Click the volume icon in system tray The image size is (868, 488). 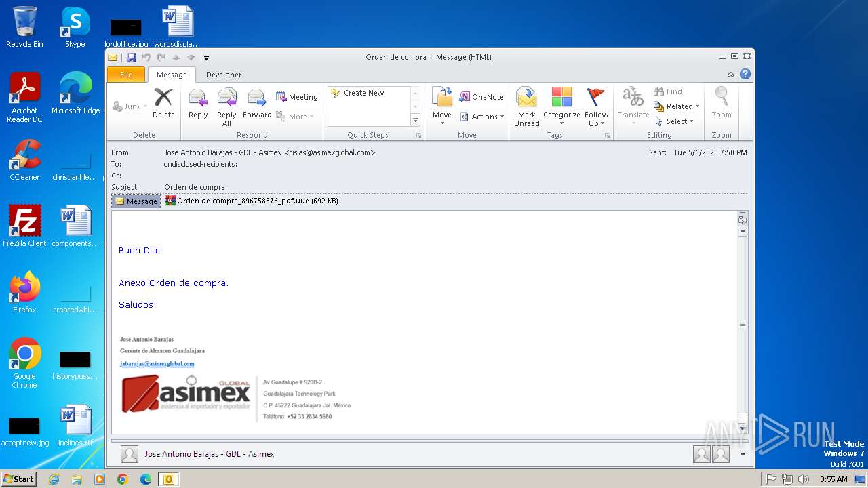[x=804, y=479]
